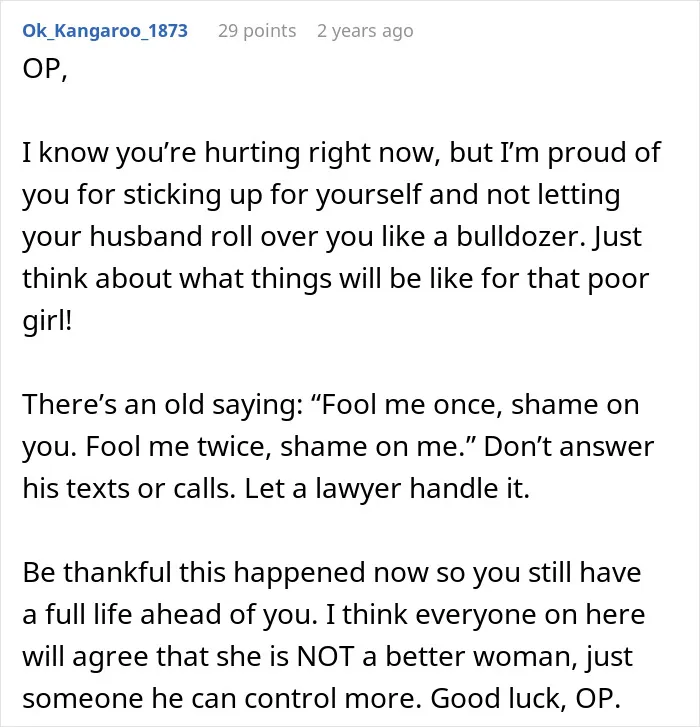
Task: Click the word girl! ending first paragraph
Action: click(47, 321)
